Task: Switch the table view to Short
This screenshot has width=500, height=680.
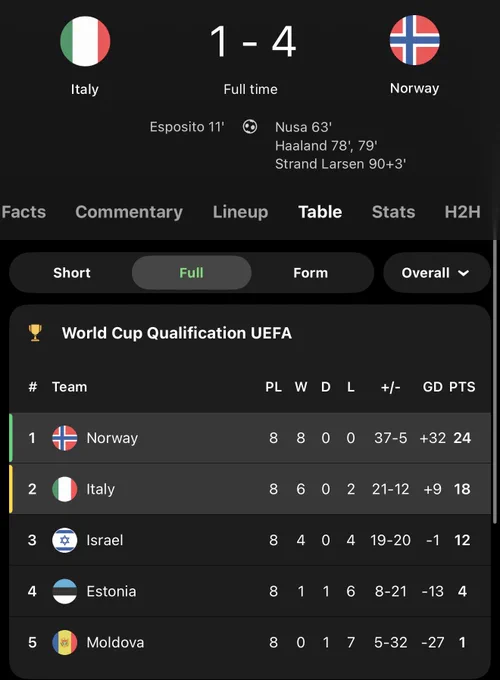Action: tap(72, 273)
